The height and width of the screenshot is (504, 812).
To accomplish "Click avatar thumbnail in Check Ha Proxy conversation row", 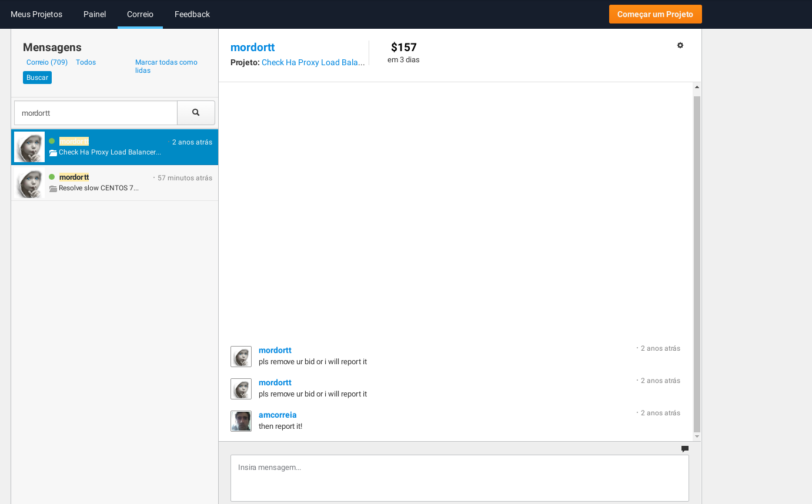I will coord(29,147).
